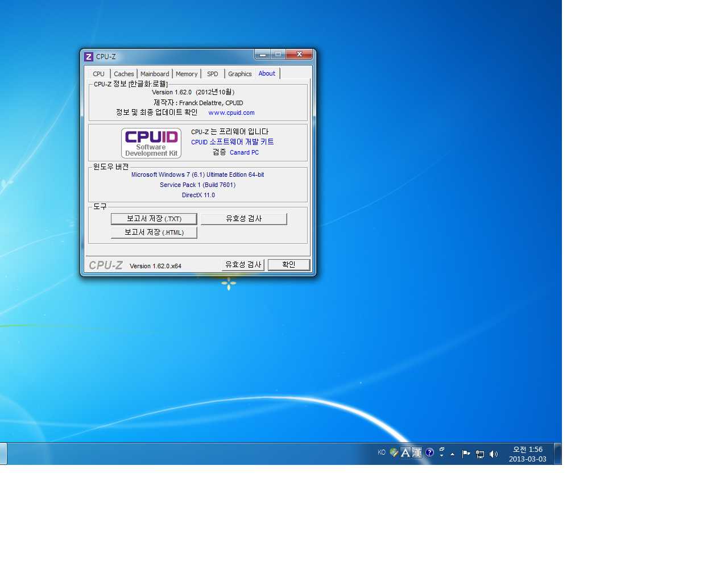Click the 漢 Hanja conversion icon
This screenshot has width=728, height=582.
417,452
